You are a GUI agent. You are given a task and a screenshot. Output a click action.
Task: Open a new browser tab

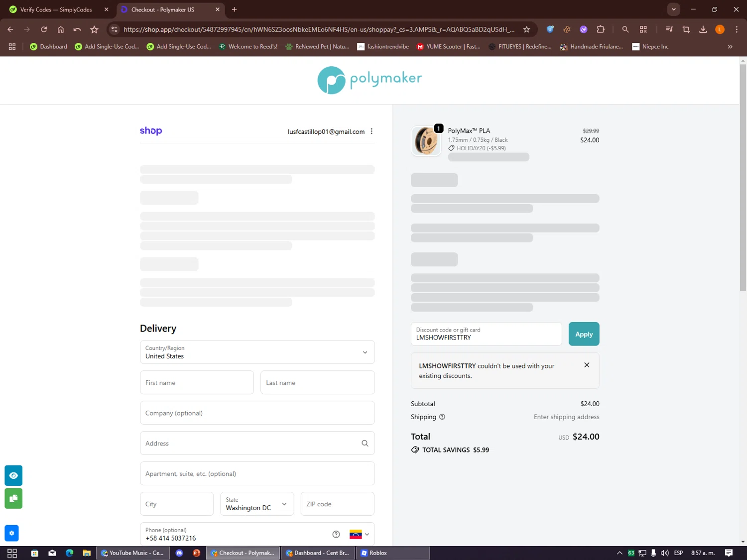[x=234, y=9]
